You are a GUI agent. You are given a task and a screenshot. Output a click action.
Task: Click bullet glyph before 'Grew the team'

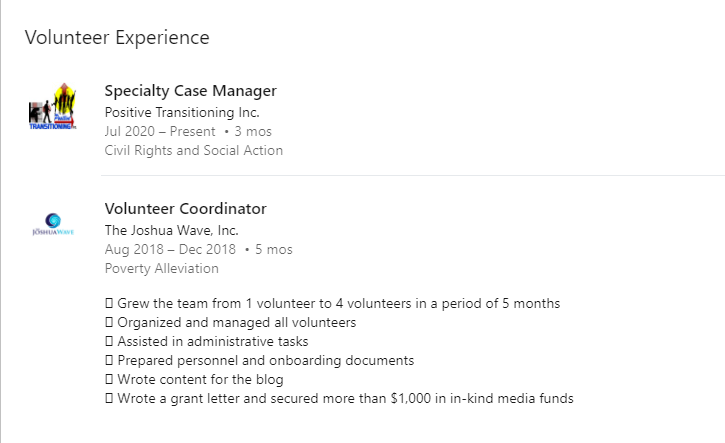click(109, 303)
